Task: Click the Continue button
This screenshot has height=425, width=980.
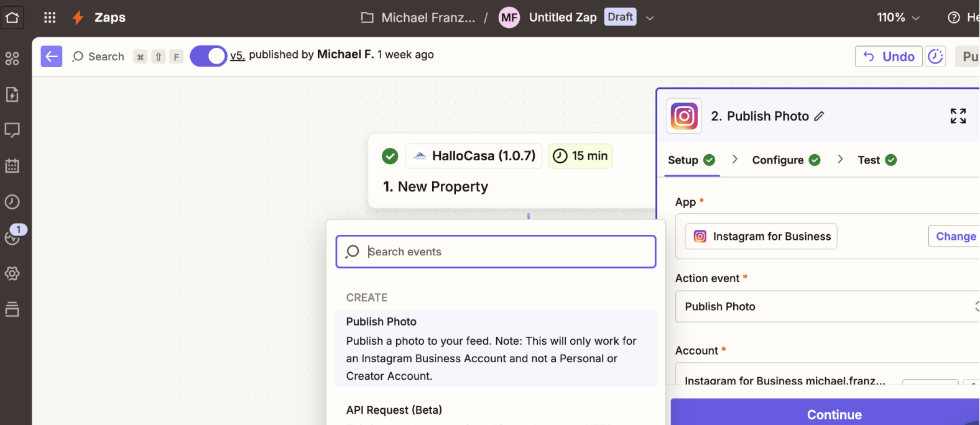Action: [826, 413]
